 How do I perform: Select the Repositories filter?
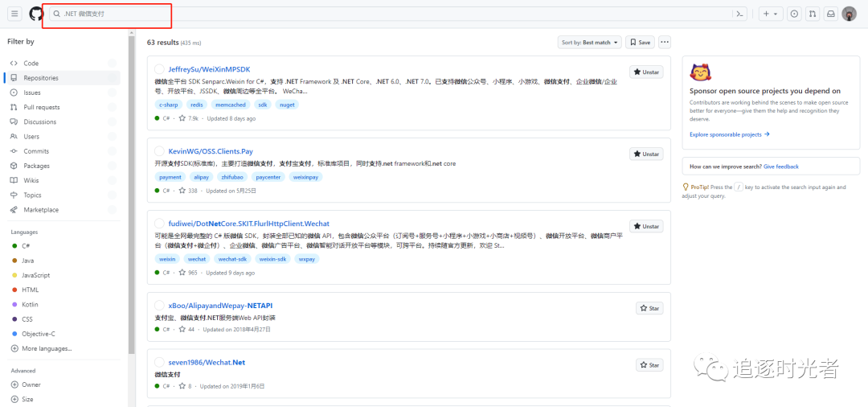point(62,78)
